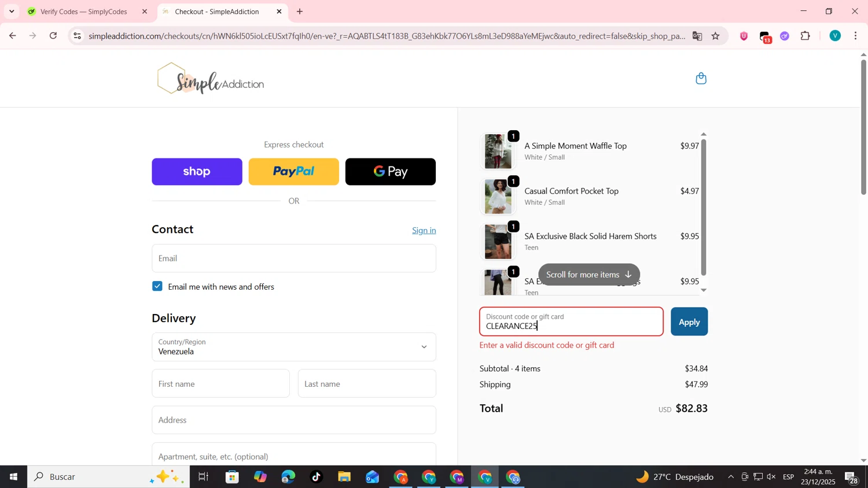The height and width of the screenshot is (488, 868).
Task: Click Scroll for more items button
Action: pyautogui.click(x=589, y=275)
